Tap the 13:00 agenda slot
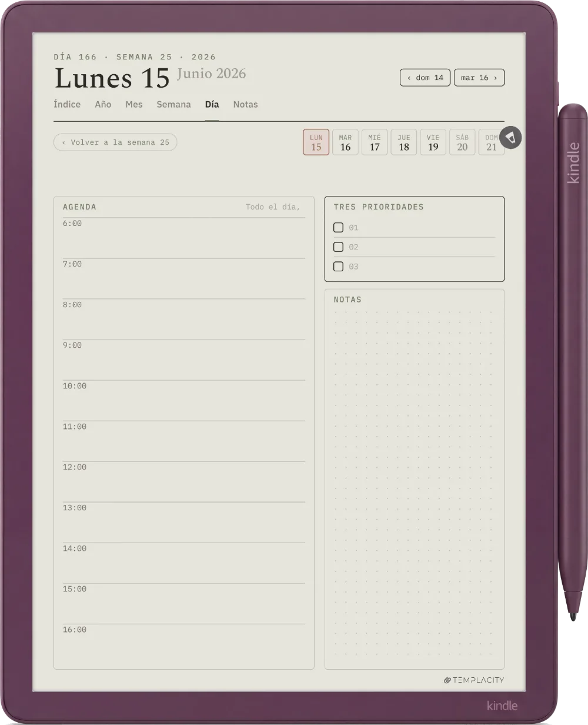588x725 pixels. 183,522
